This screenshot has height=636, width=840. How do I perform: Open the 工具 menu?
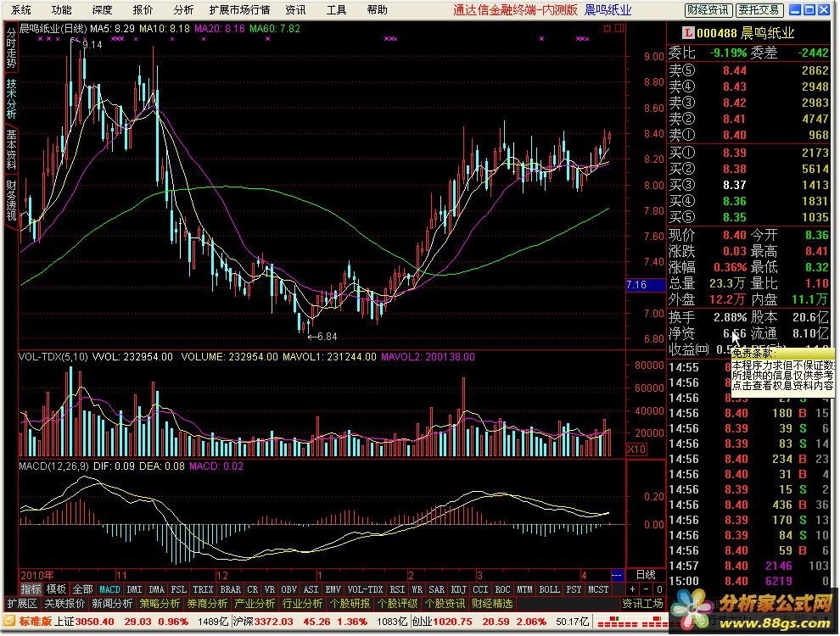(x=337, y=9)
